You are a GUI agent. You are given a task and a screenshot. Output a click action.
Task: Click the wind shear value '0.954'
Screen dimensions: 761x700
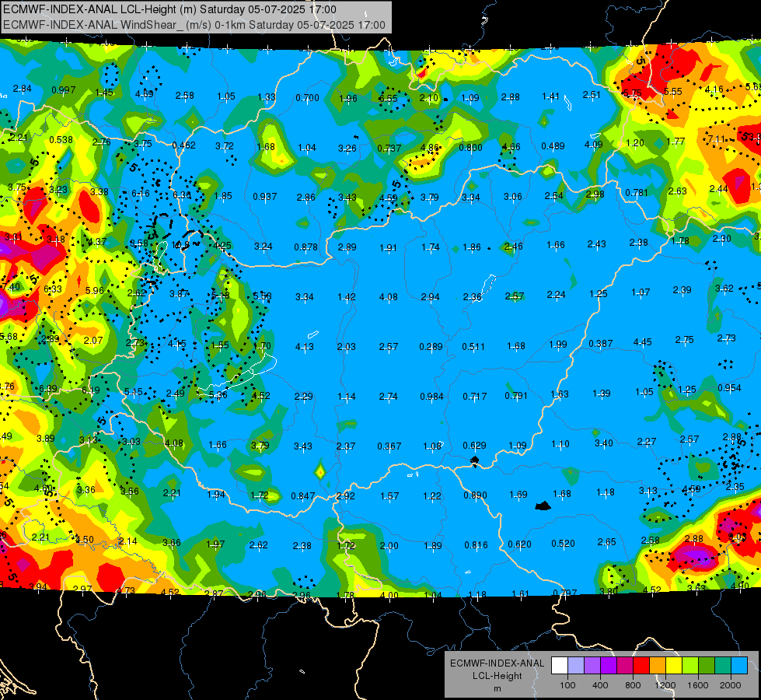click(729, 387)
